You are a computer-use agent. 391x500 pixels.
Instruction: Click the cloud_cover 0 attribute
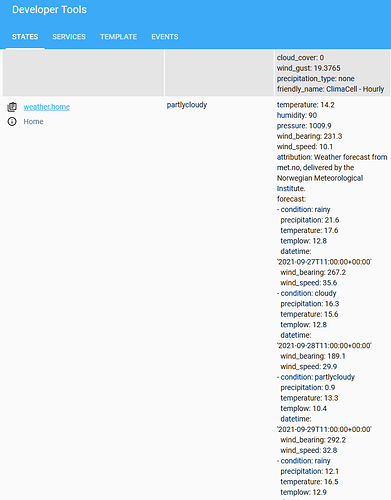pyautogui.click(x=300, y=58)
